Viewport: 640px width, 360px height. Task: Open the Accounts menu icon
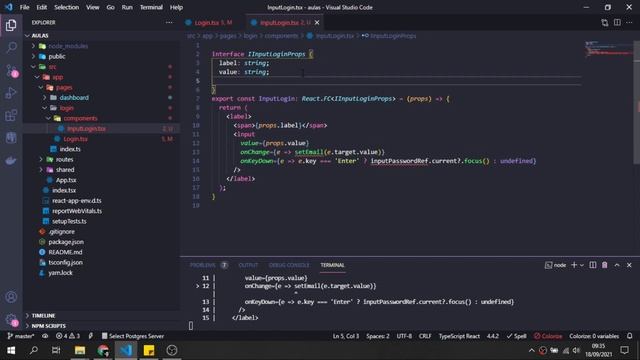tap(11, 297)
